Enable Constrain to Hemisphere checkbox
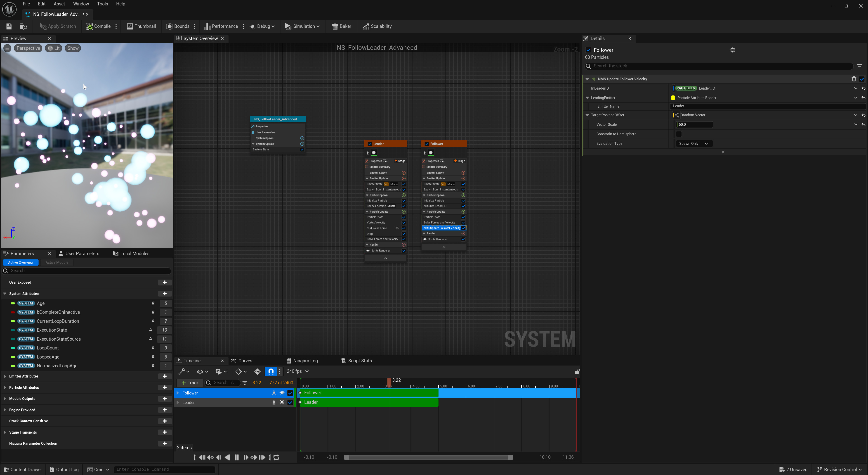868x475 pixels. click(x=679, y=134)
